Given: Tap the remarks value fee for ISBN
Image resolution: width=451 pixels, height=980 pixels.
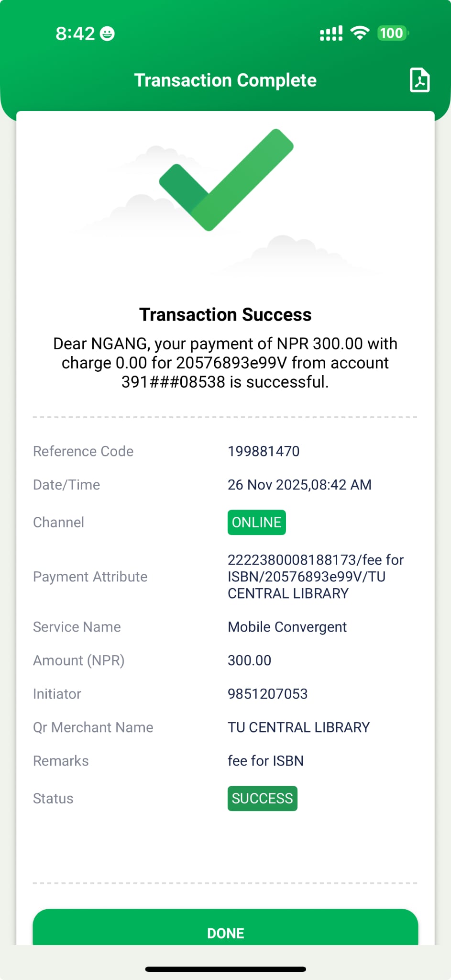Looking at the screenshot, I should [265, 761].
